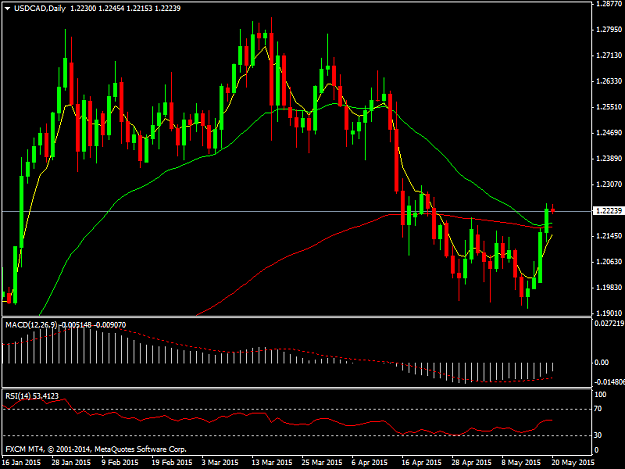Click the 1.21450 price axis label
The height and width of the screenshot is (469, 625).
coord(609,236)
